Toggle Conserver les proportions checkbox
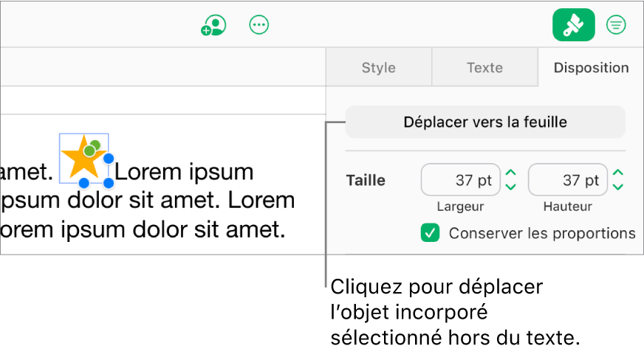Screen dimensions: 644x357 click(x=430, y=233)
